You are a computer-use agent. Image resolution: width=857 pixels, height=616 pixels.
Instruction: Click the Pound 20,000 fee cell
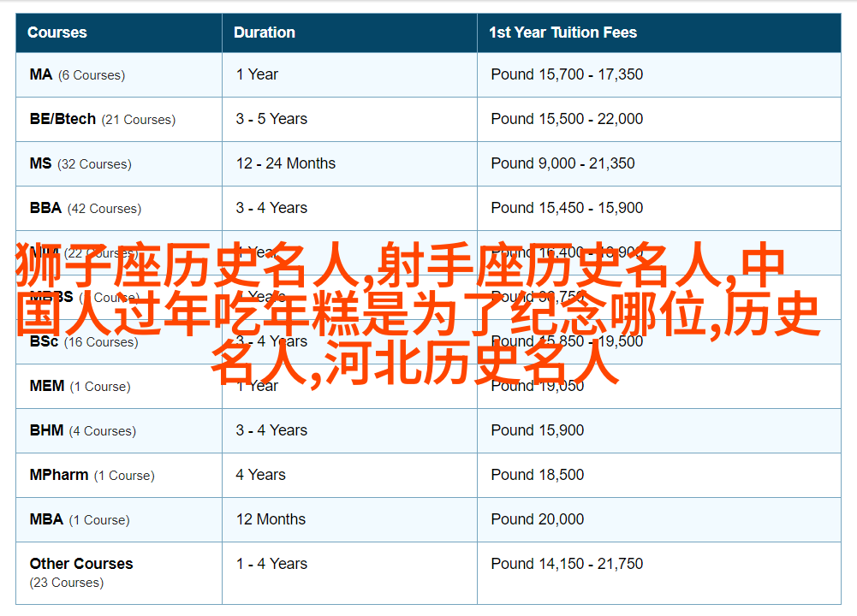pyautogui.click(x=538, y=519)
